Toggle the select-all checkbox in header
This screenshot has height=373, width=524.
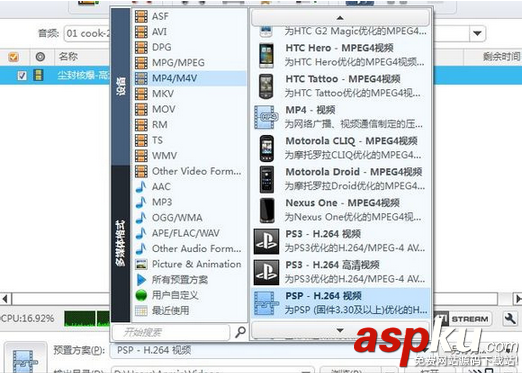13,57
